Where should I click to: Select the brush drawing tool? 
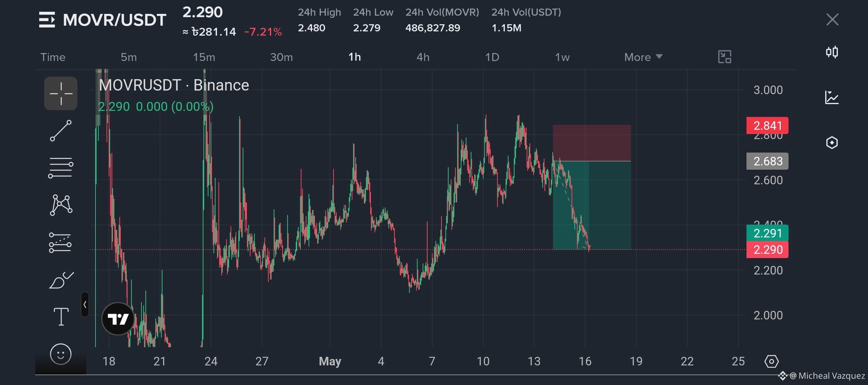(x=61, y=280)
